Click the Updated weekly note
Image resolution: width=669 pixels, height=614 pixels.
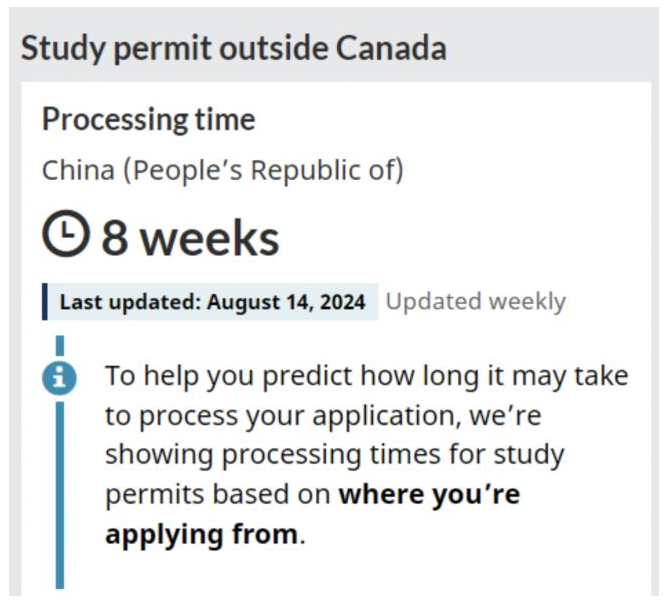point(476,302)
